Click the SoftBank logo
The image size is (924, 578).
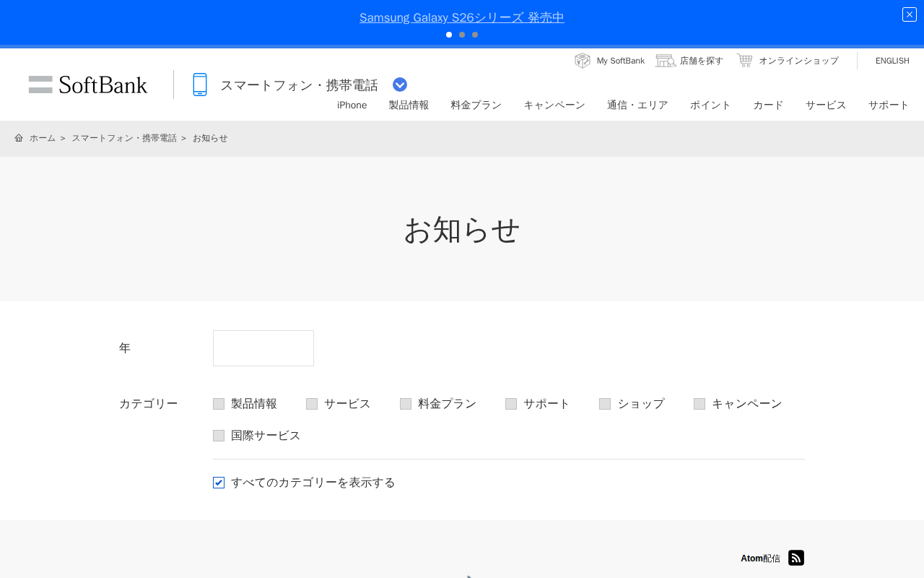[88, 85]
